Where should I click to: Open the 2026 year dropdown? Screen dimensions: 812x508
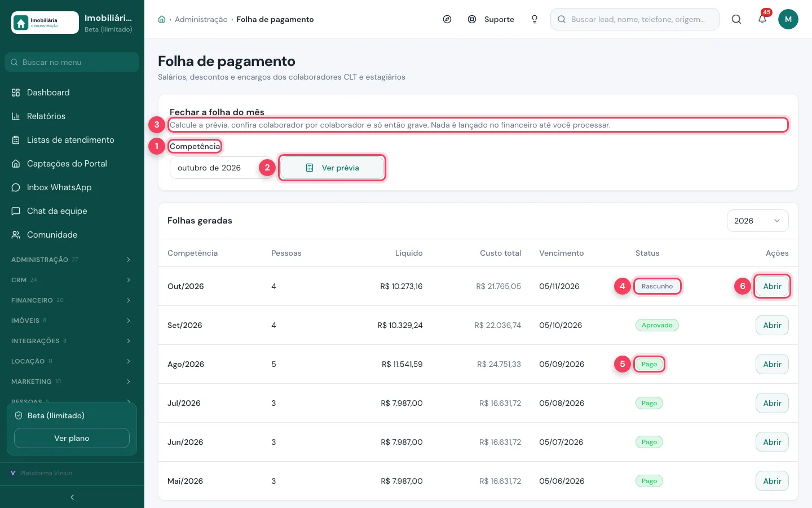click(x=757, y=221)
